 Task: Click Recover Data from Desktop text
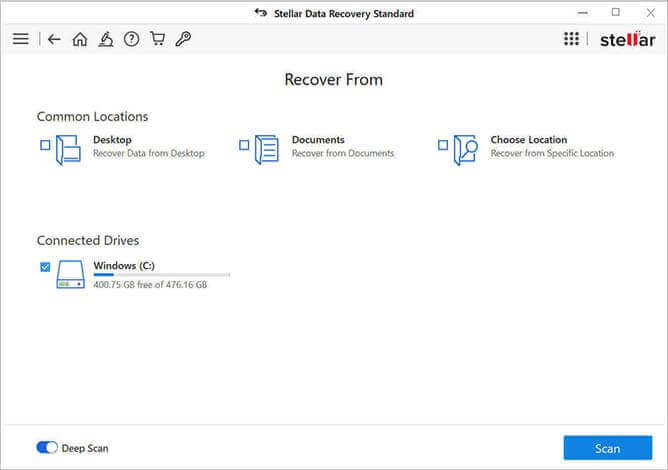click(x=149, y=153)
